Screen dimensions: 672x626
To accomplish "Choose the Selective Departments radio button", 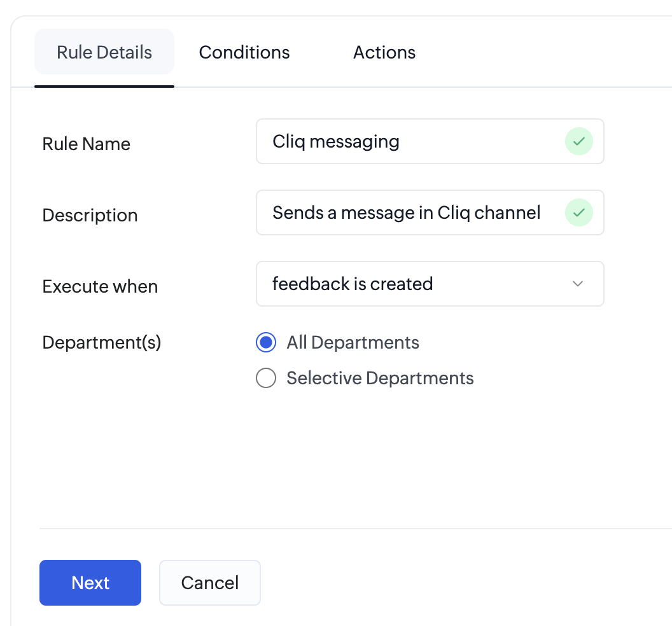I will click(266, 379).
